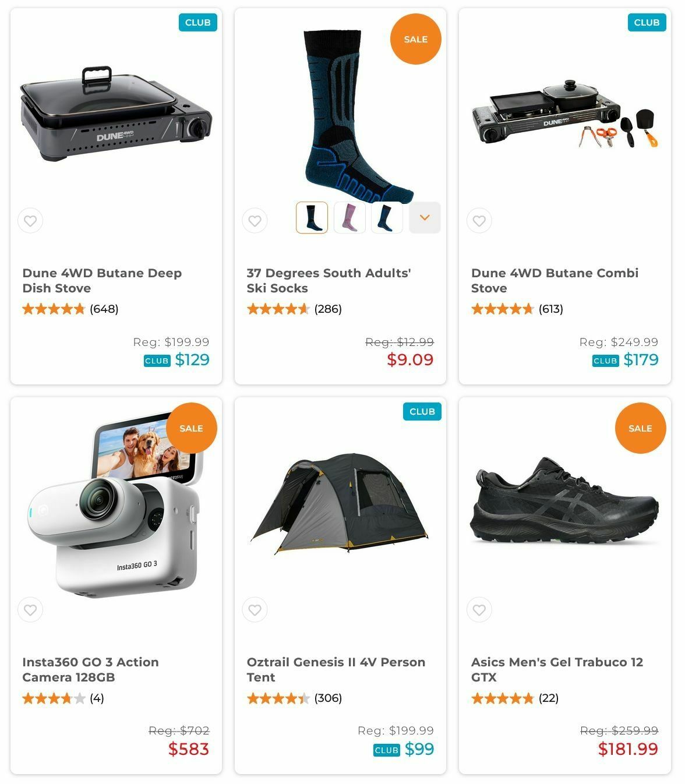Click SALE badge on ski socks
Image resolution: width=685 pixels, height=784 pixels.
coord(416,39)
